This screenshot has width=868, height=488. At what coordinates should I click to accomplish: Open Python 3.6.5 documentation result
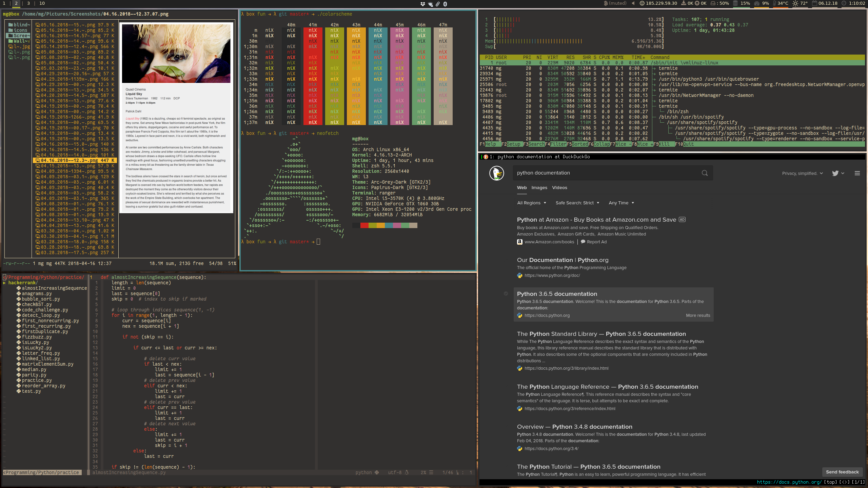[557, 294]
